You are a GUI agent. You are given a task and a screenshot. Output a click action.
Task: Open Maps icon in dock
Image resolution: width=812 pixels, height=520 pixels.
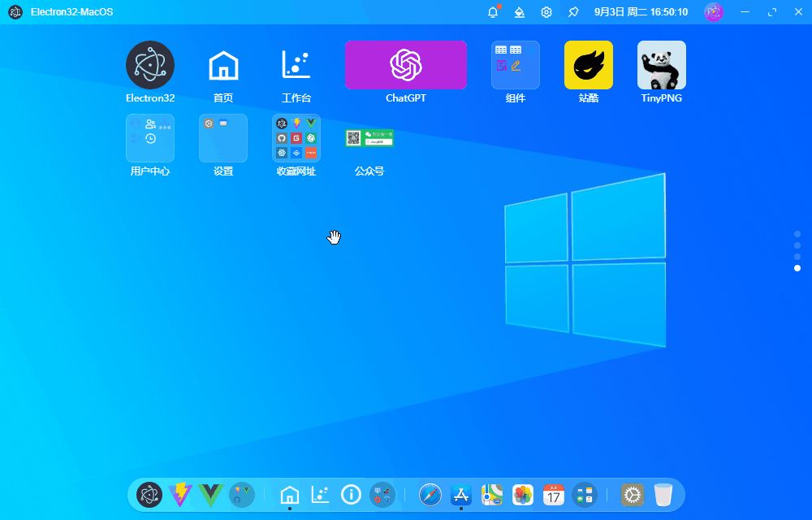point(492,495)
